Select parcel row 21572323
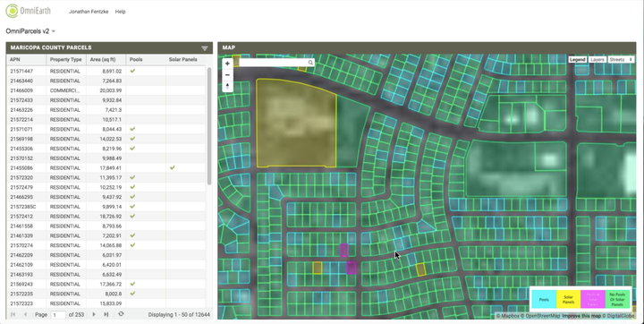 coord(106,303)
